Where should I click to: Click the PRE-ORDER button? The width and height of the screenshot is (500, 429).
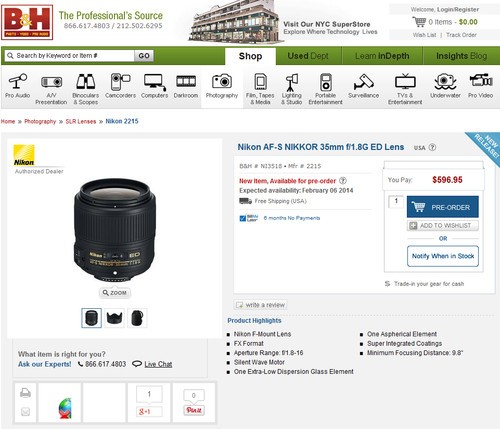443,207
